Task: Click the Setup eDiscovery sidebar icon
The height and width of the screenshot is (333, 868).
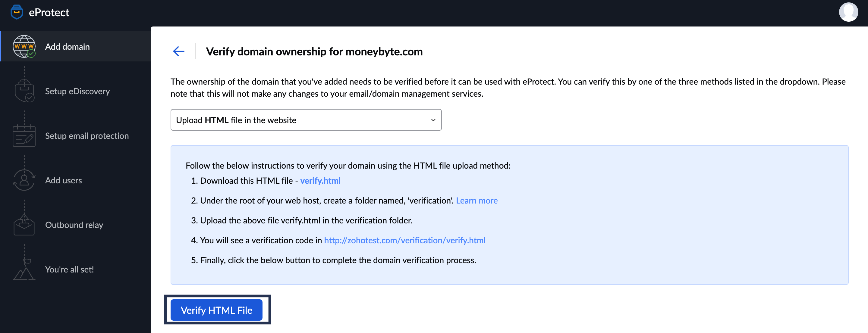Action: click(24, 91)
